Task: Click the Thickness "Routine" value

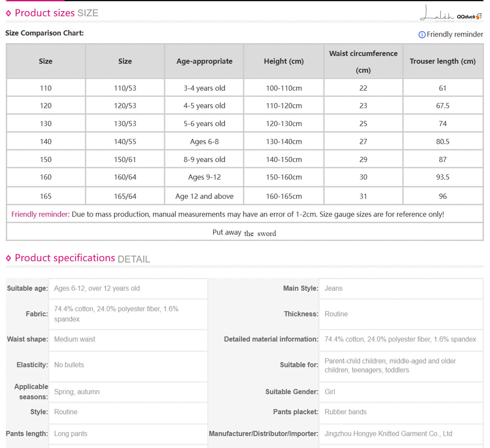Action: [x=336, y=314]
